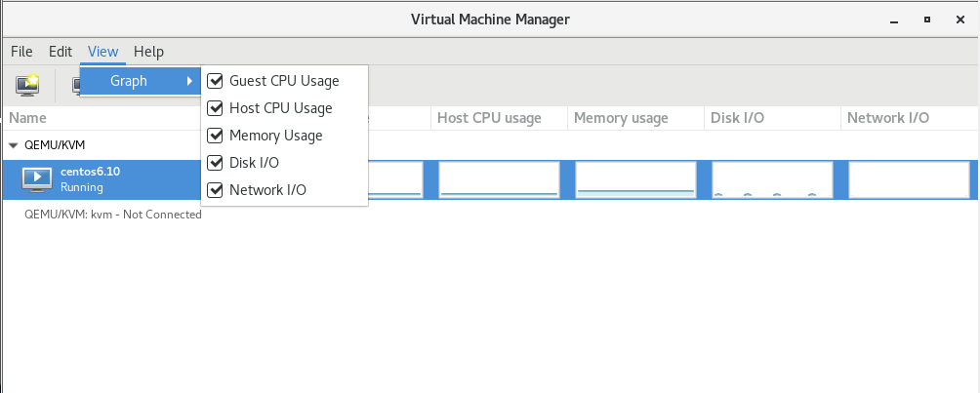The width and height of the screenshot is (980, 393).
Task: Disable the Memory Usage graph checkbox
Action: point(214,136)
